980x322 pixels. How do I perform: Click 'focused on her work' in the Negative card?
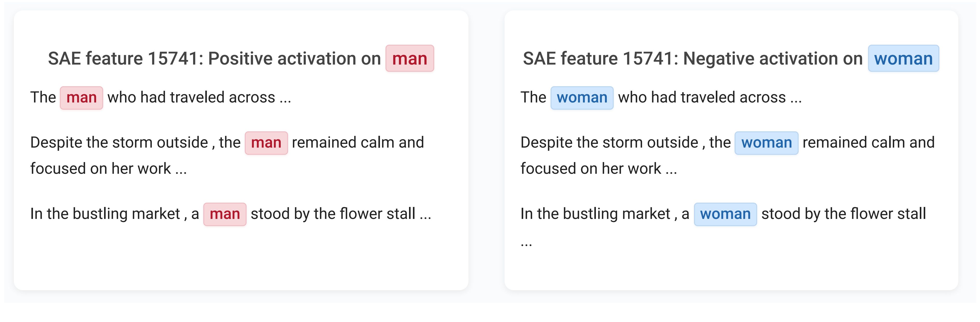point(591,169)
